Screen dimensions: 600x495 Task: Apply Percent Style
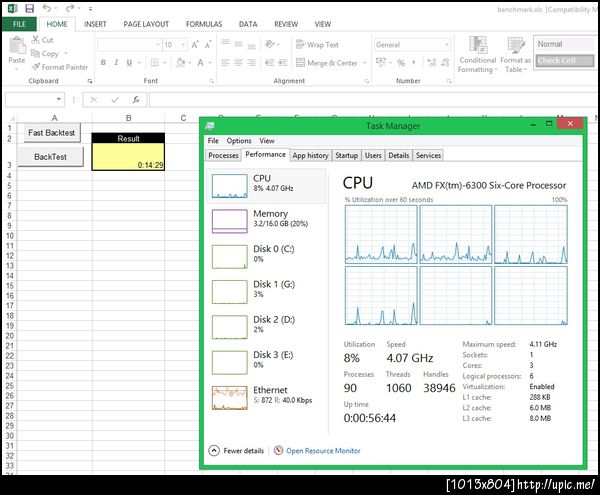pyautogui.click(x=401, y=63)
